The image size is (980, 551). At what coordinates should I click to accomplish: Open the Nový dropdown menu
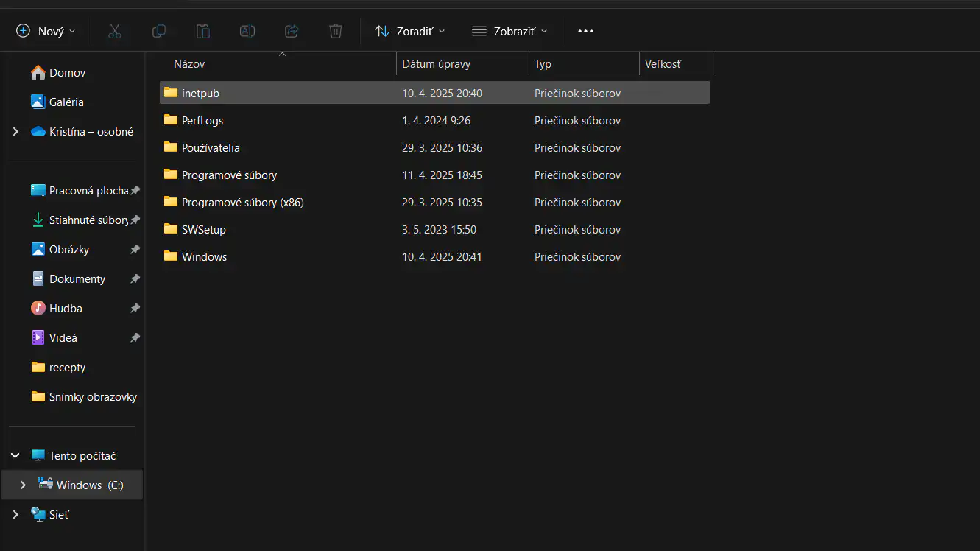(46, 31)
